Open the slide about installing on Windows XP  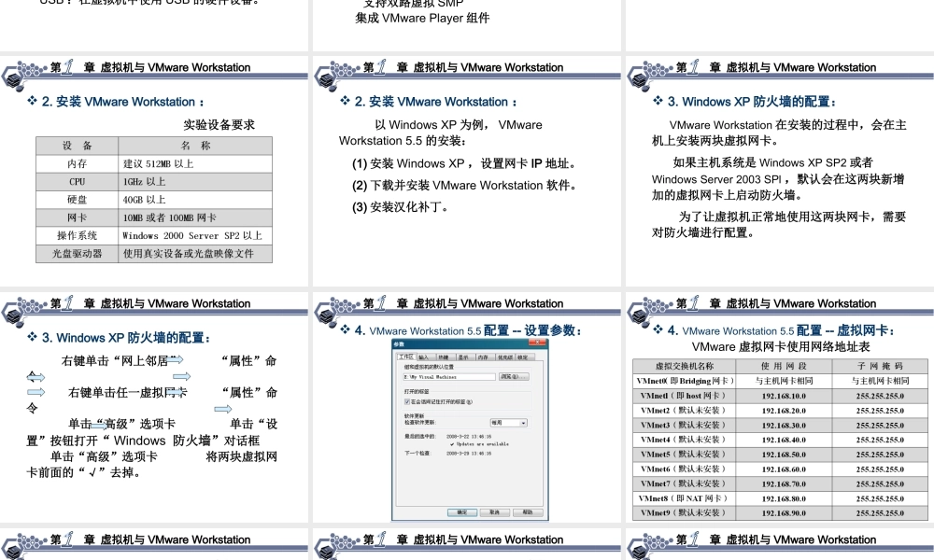[x=466, y=171]
